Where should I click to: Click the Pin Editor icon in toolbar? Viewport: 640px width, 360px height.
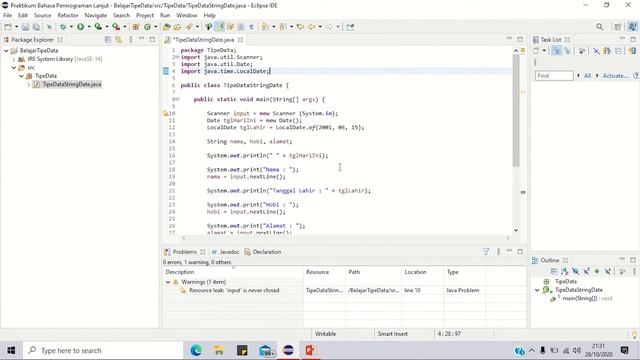tap(350, 27)
